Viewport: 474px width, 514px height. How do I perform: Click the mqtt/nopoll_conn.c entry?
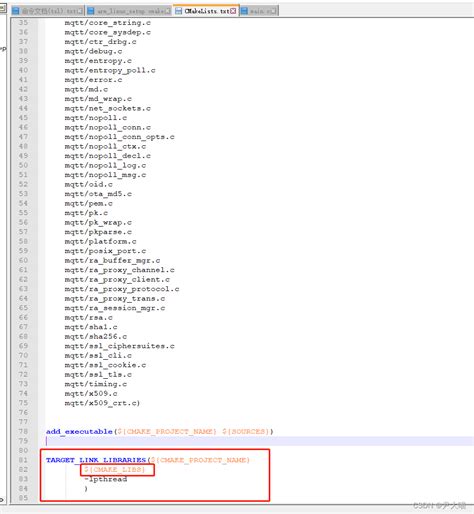107,127
